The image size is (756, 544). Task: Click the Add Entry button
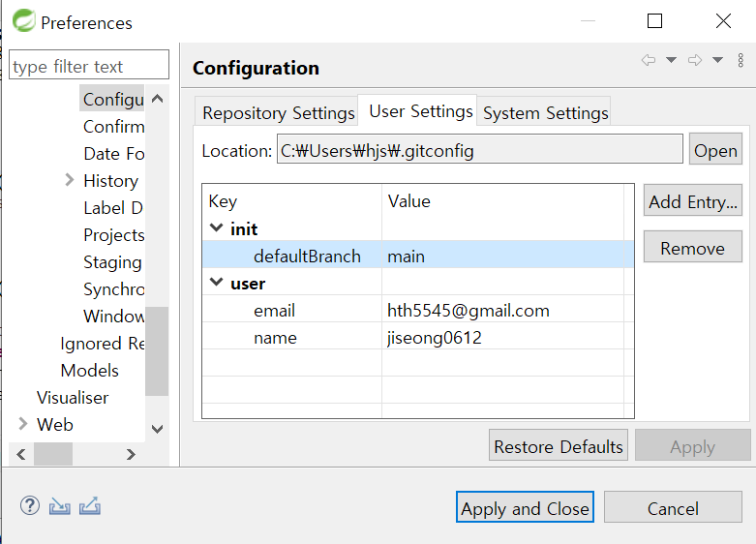693,201
